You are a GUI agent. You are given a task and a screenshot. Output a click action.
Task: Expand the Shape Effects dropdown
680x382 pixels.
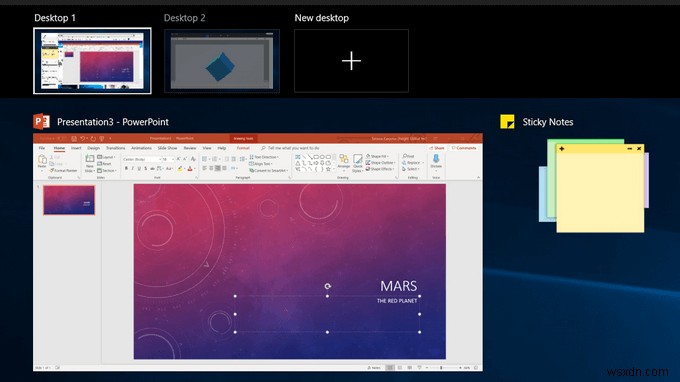379,169
